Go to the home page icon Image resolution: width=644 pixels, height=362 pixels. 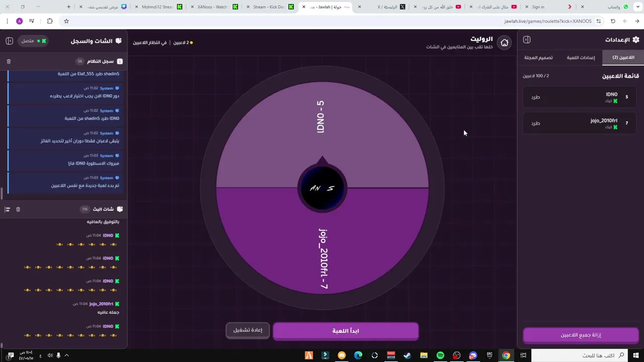click(x=504, y=43)
